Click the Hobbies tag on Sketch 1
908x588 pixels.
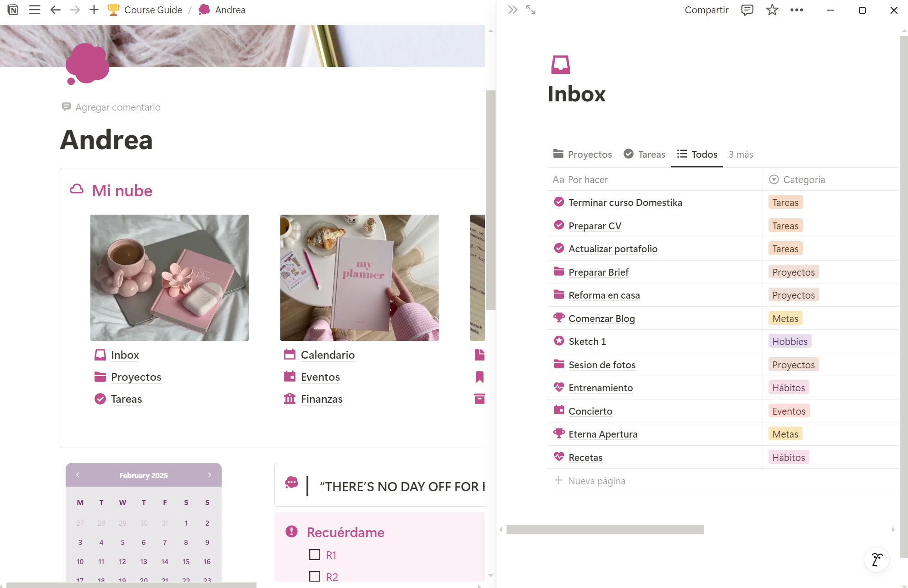pos(789,341)
